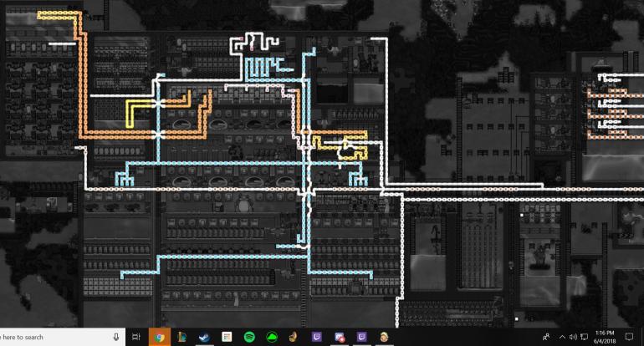This screenshot has width=644, height=346.
Task: Open the Action Center notification icon
Action: (629, 337)
